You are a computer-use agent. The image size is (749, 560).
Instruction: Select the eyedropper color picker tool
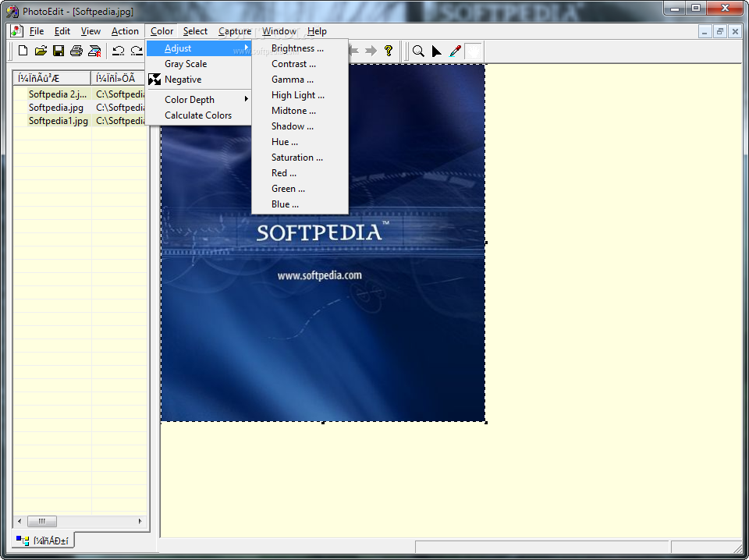(x=455, y=51)
